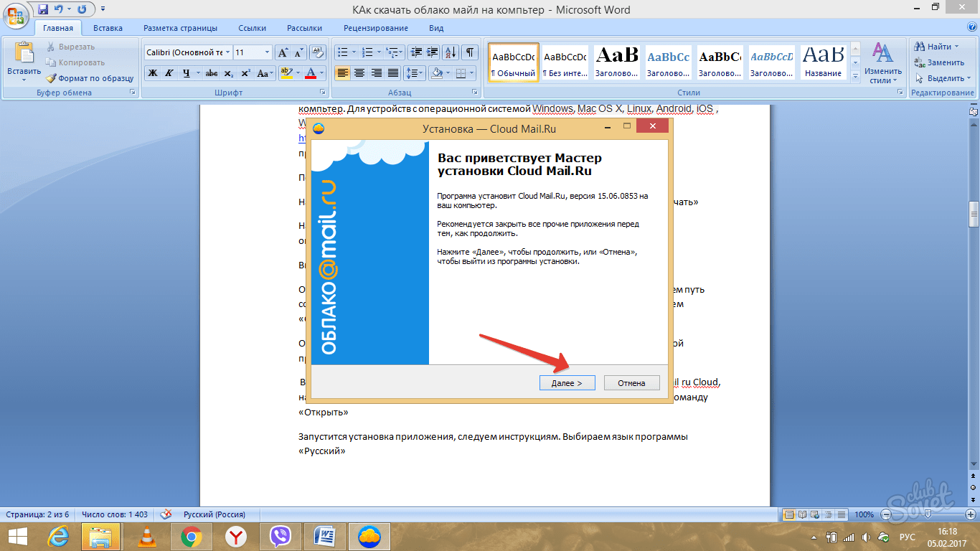Click the Office round button
The height and width of the screenshot is (551, 980).
pyautogui.click(x=16, y=16)
